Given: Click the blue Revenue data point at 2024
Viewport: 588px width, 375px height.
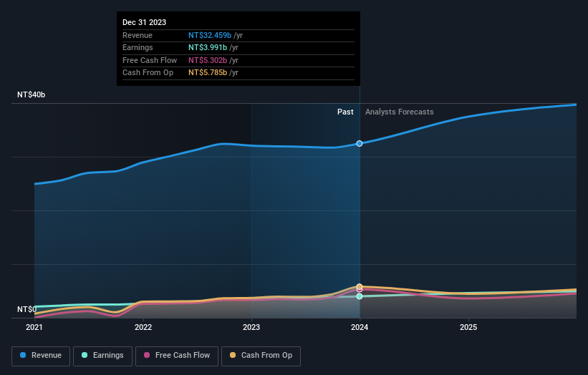Looking at the screenshot, I should click(x=360, y=143).
